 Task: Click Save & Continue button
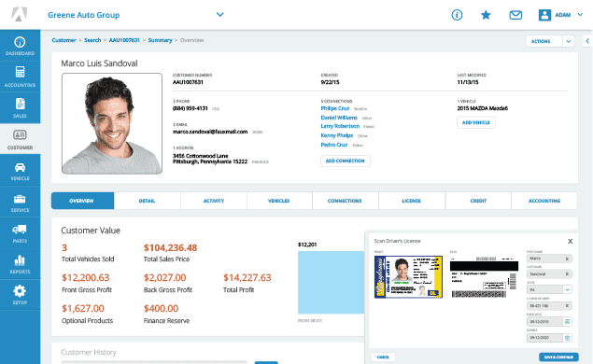point(558,357)
